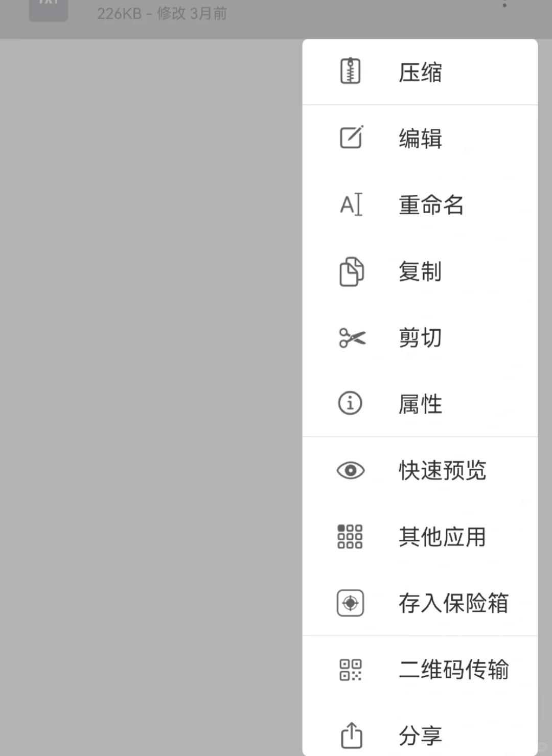552x756 pixels.
Task: Click the rename text cursor icon
Action: (x=352, y=204)
